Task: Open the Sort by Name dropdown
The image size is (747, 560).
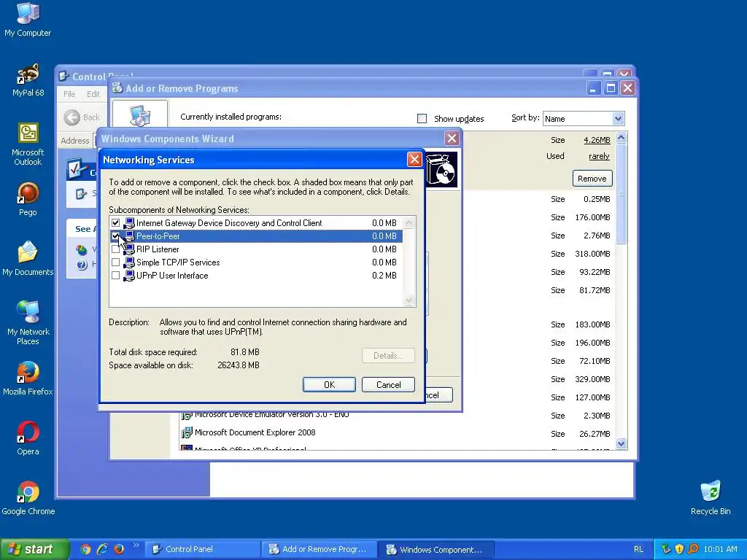Action: pyautogui.click(x=618, y=119)
